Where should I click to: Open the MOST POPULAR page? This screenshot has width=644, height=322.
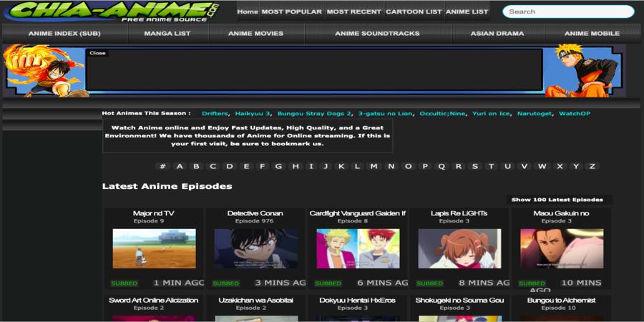pos(292,11)
